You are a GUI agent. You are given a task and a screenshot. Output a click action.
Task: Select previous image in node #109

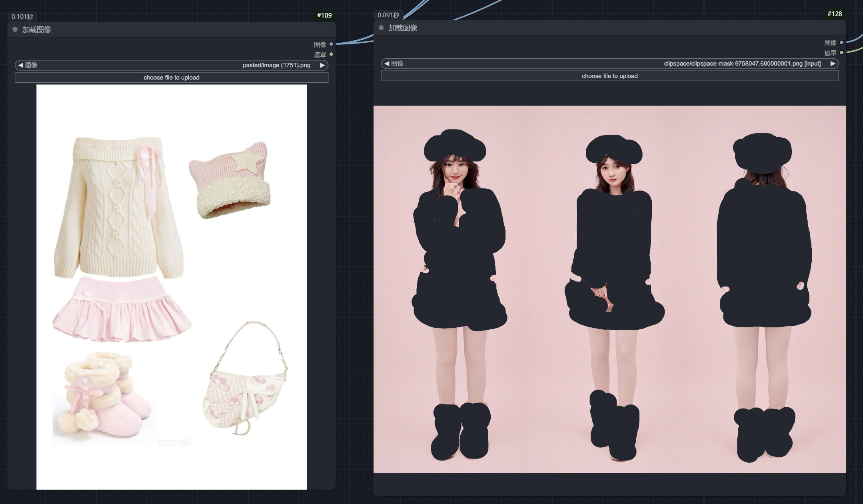point(20,65)
